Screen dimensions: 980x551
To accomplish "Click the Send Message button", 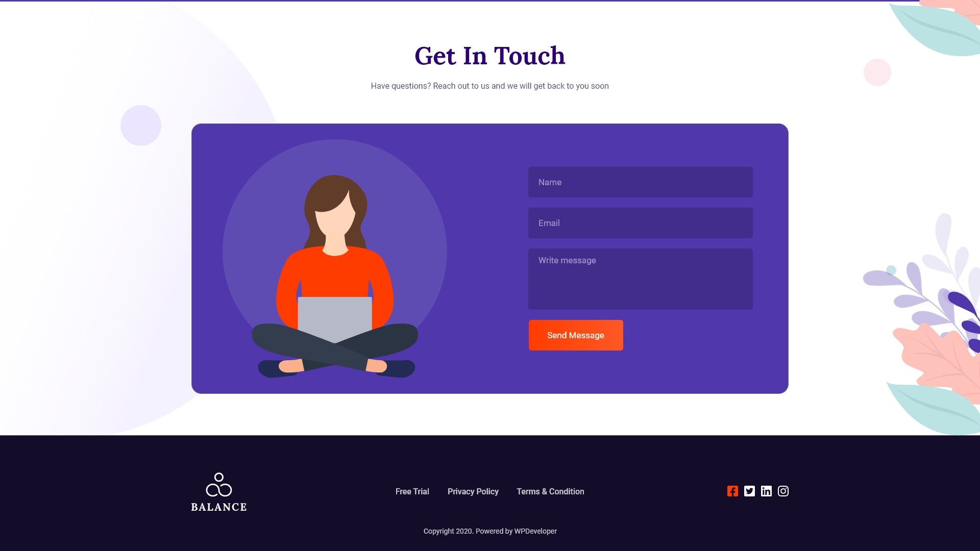I will [x=575, y=335].
